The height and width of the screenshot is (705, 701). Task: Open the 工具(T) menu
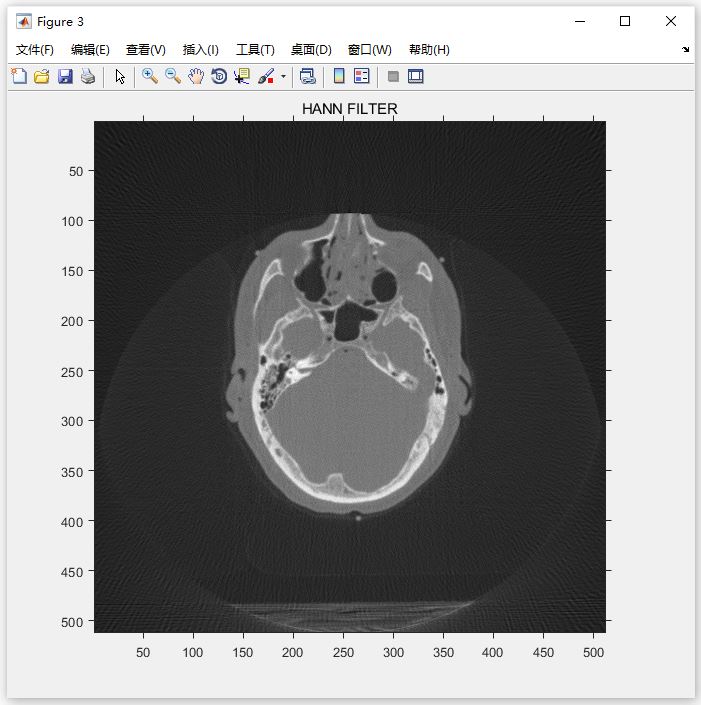click(255, 49)
